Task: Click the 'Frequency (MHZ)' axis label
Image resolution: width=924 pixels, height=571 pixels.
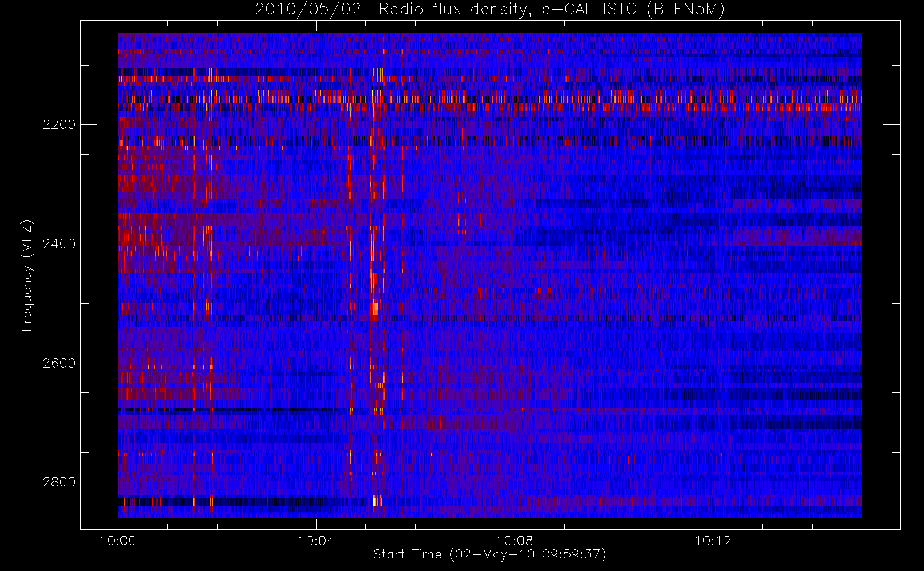Action: [x=27, y=275]
